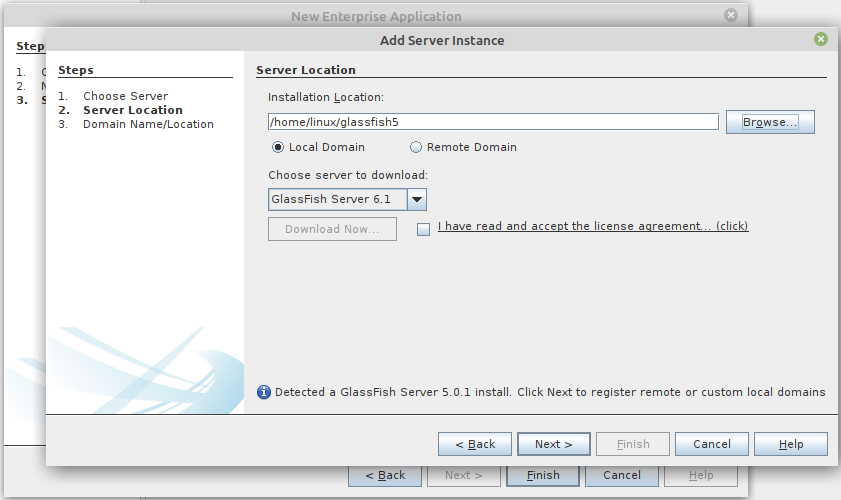Screen dimensions: 841x500
Task: Choose the Remote Domain option
Action: [x=416, y=147]
